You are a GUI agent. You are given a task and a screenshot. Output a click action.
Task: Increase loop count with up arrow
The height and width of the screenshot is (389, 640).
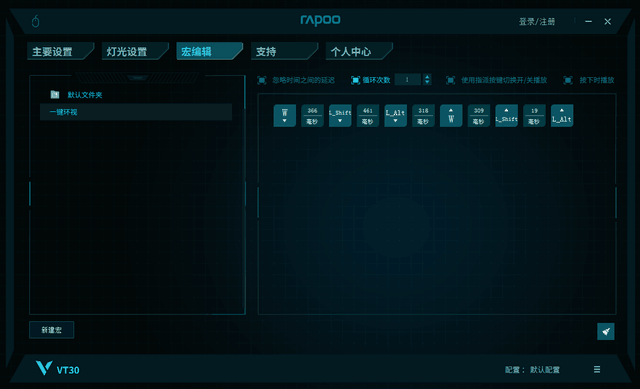coord(427,77)
